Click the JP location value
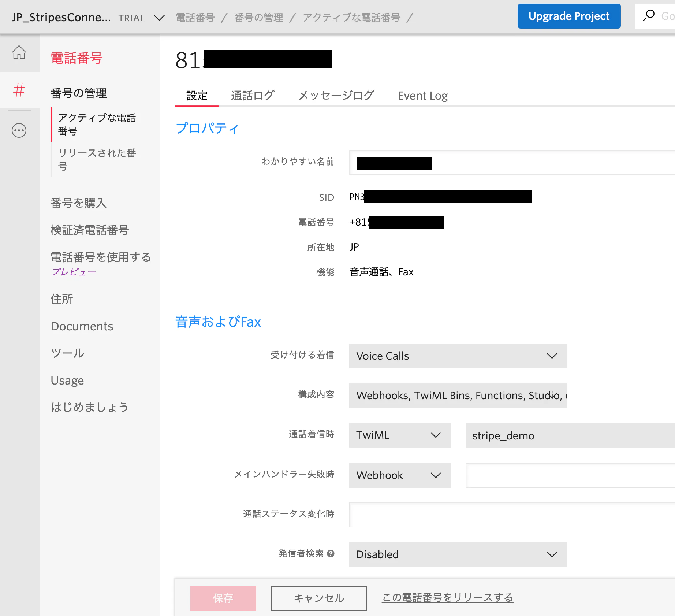675x616 pixels. pyautogui.click(x=354, y=247)
